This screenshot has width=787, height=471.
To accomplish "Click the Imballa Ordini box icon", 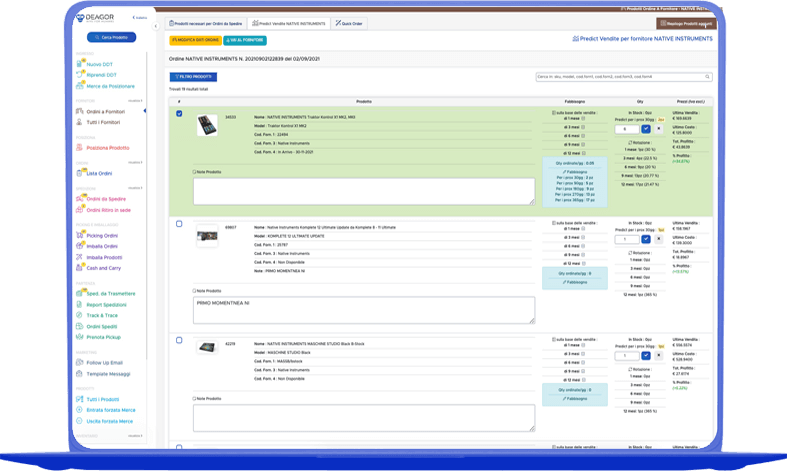I will pyautogui.click(x=79, y=246).
